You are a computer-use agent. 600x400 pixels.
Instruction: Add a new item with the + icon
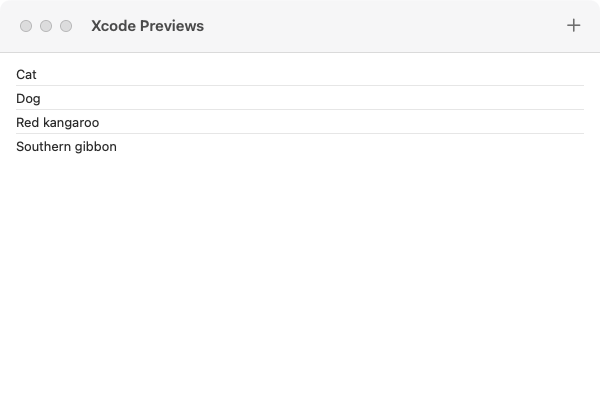pyautogui.click(x=573, y=26)
